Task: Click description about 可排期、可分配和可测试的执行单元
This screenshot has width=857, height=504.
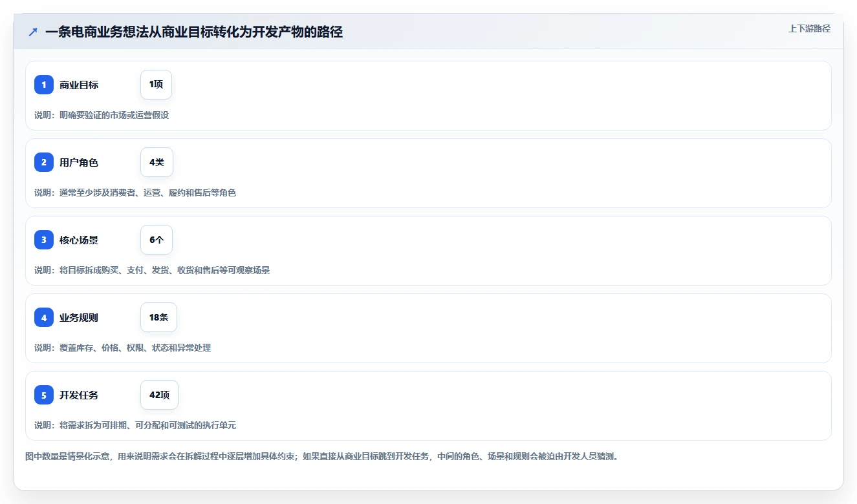Action: [135, 425]
